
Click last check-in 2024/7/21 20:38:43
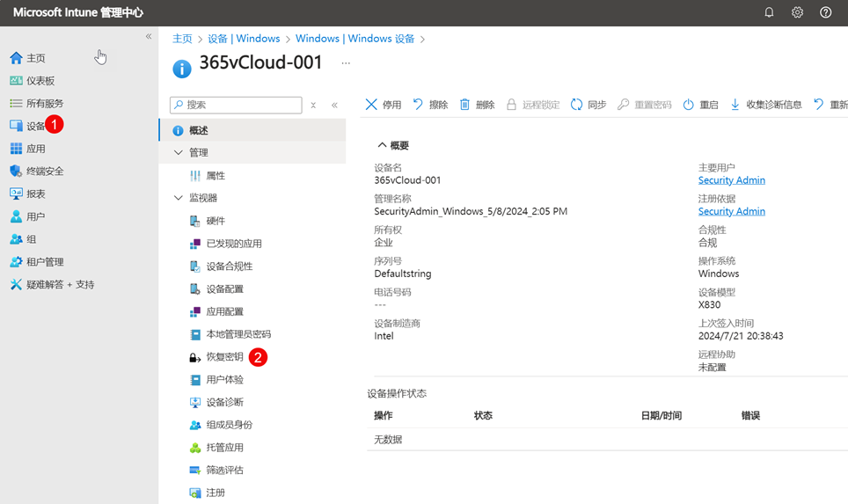(741, 336)
